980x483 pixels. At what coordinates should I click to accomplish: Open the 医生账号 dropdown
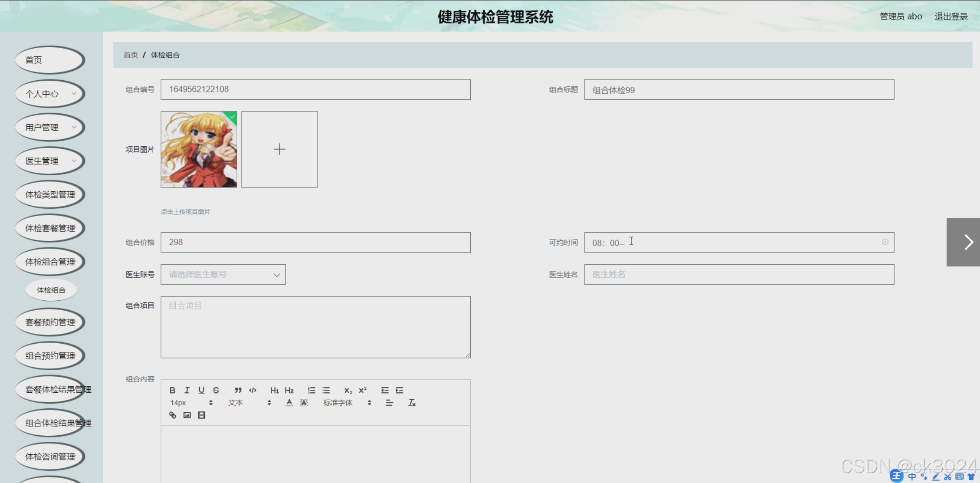223,275
